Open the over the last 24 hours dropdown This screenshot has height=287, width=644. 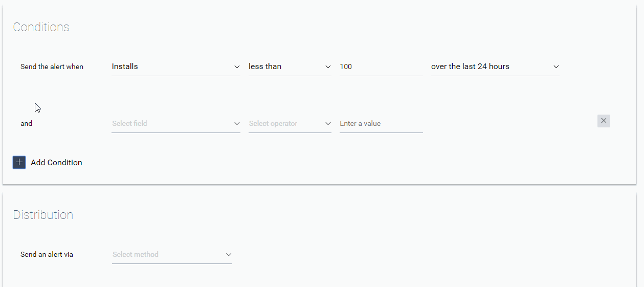(x=495, y=67)
